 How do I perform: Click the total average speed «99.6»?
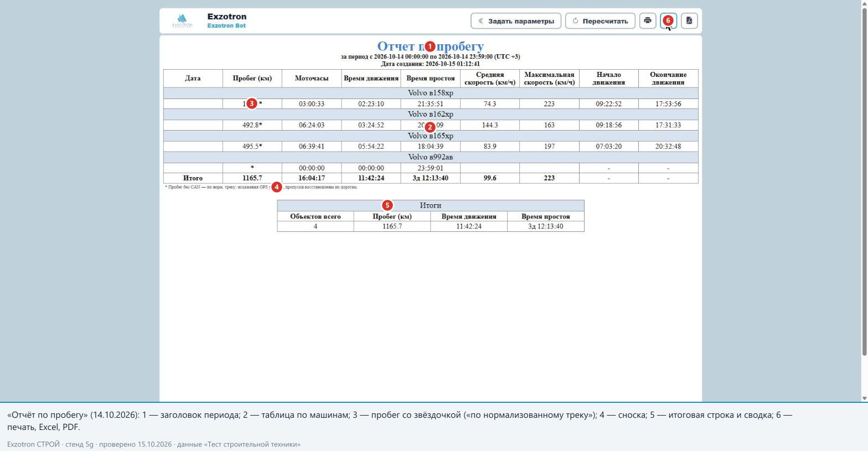coord(490,178)
